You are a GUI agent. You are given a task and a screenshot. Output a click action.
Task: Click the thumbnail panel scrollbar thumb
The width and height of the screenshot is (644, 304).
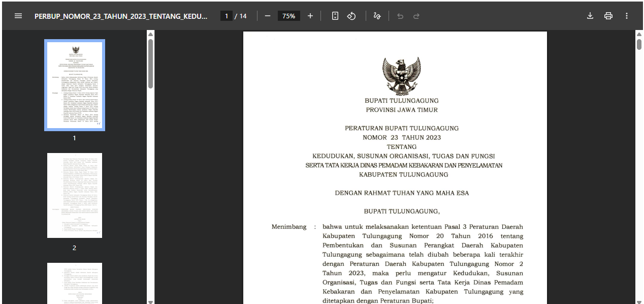click(x=150, y=64)
